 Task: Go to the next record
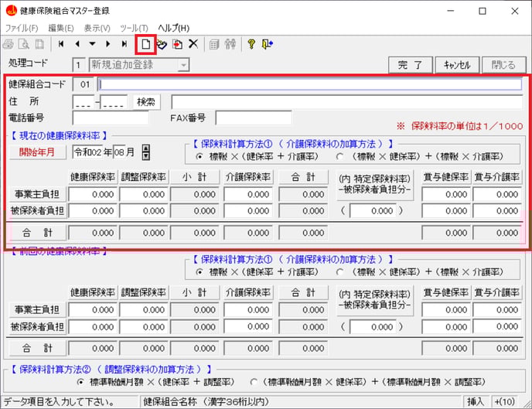coord(108,44)
